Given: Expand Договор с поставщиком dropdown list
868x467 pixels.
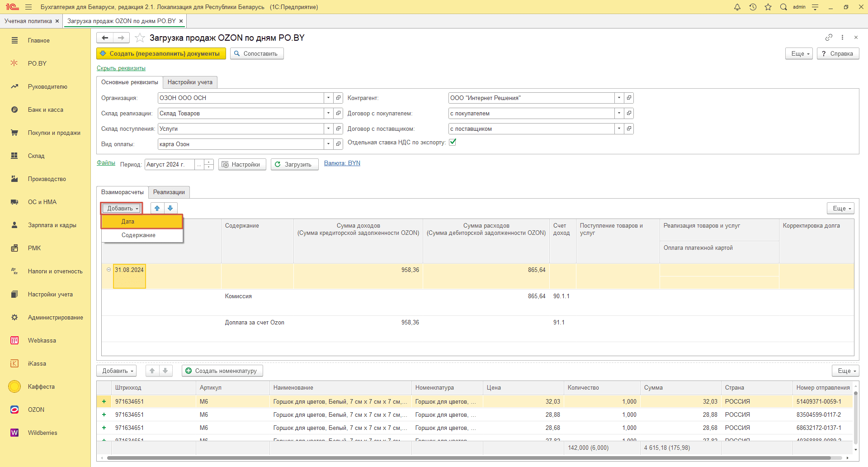Looking at the screenshot, I should (619, 129).
